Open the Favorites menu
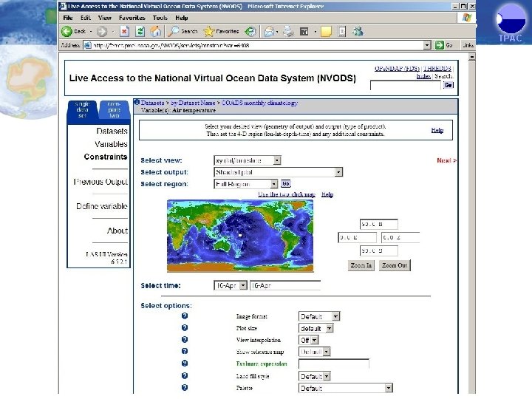Image resolution: width=532 pixels, height=399 pixels. point(132,18)
